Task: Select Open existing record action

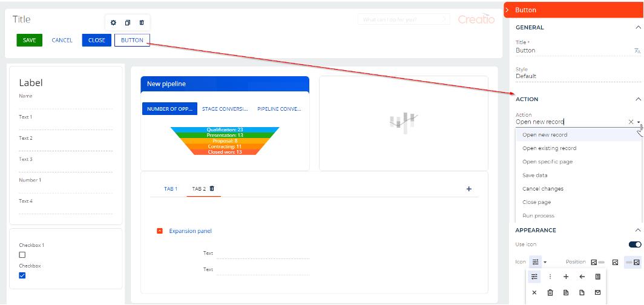Action: [578, 148]
